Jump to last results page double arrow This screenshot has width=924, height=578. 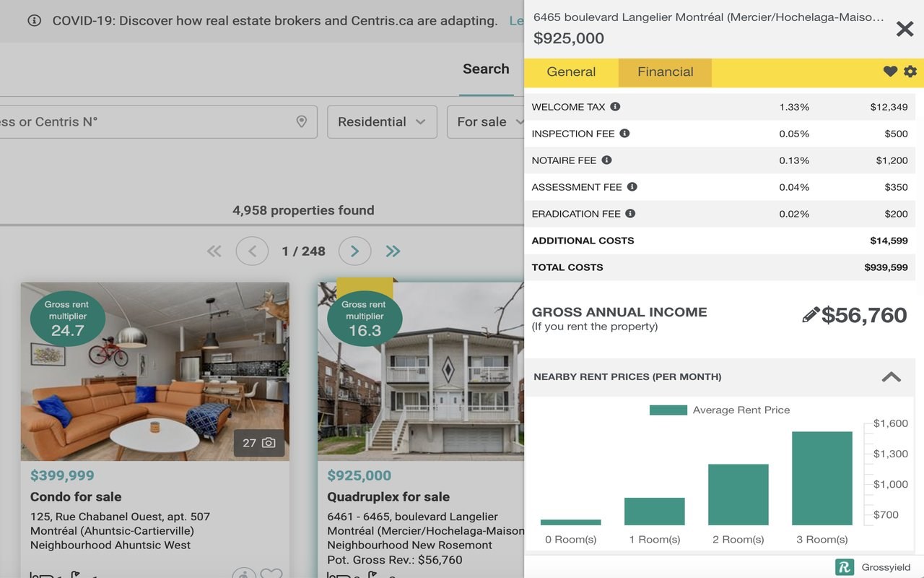click(x=393, y=251)
